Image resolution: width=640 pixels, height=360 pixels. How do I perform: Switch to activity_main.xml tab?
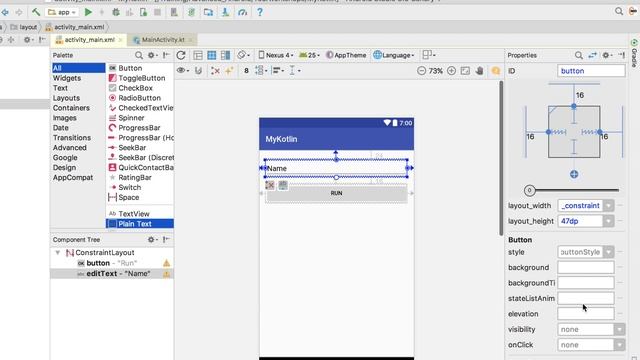(89, 40)
